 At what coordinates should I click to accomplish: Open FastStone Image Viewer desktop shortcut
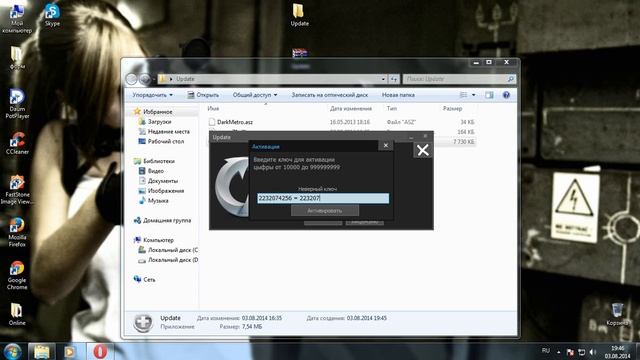point(17,190)
